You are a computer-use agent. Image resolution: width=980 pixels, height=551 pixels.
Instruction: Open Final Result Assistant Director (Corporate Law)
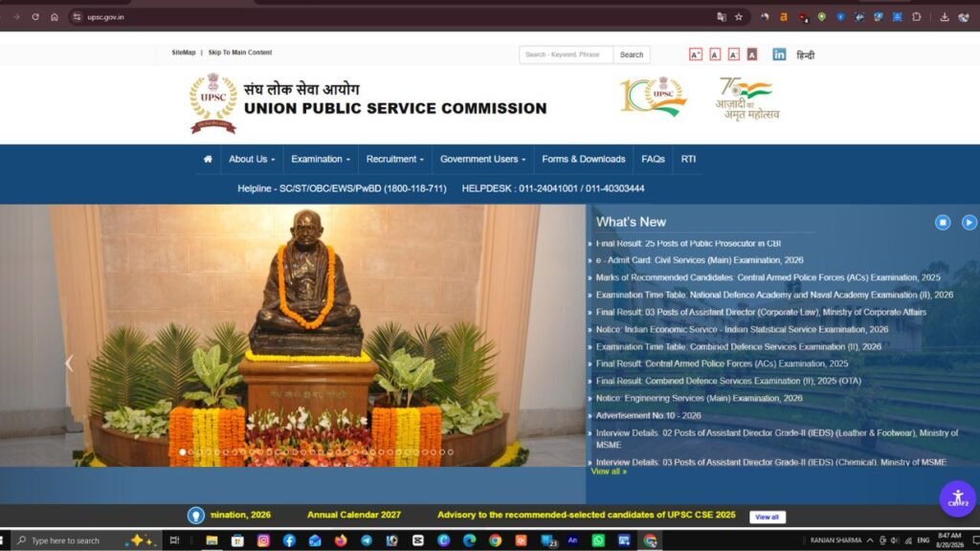[761, 313]
